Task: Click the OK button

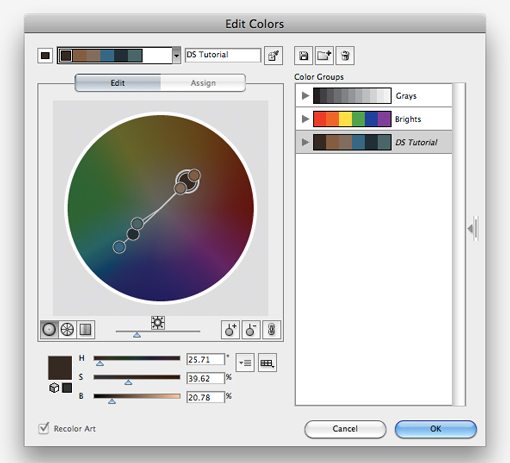Action: pos(436,429)
